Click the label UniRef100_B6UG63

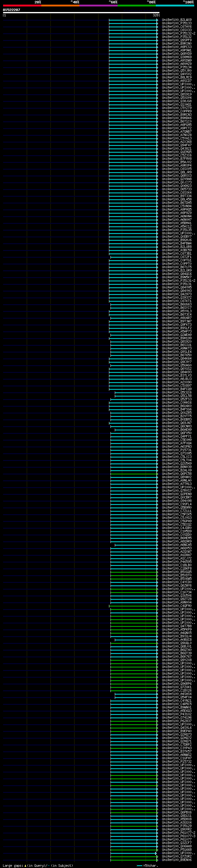point(176,304)
